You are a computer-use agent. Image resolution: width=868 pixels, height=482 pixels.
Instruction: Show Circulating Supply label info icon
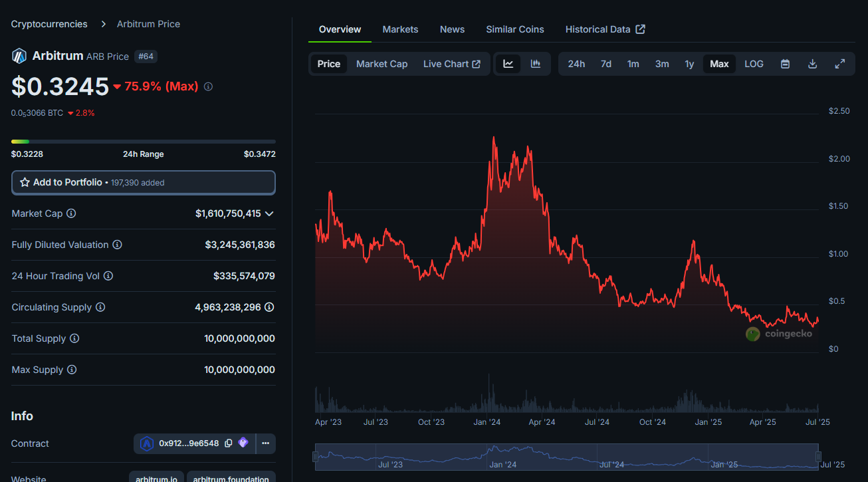pyautogui.click(x=100, y=307)
